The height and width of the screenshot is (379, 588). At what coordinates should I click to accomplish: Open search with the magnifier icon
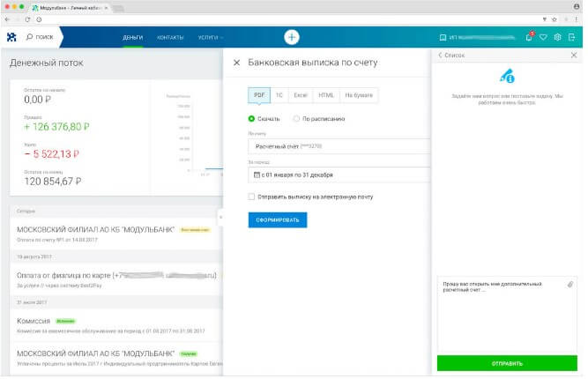pyautogui.click(x=29, y=37)
